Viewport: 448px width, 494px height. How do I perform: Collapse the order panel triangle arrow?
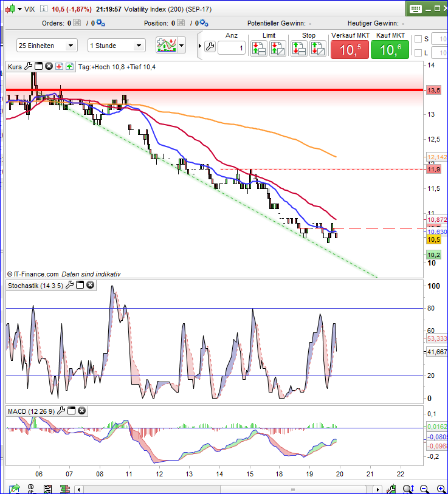point(200,46)
